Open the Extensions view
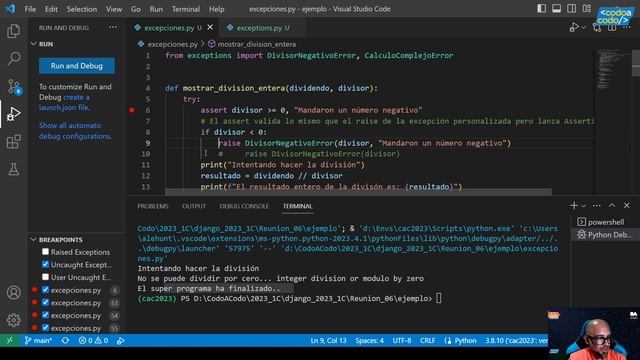This screenshot has width=640, height=360. [13, 142]
